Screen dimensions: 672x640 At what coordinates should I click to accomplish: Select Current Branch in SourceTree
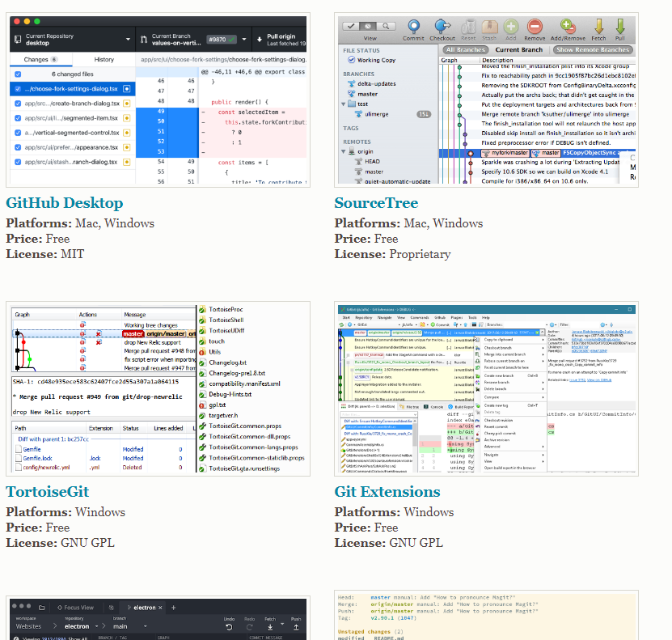click(x=518, y=49)
